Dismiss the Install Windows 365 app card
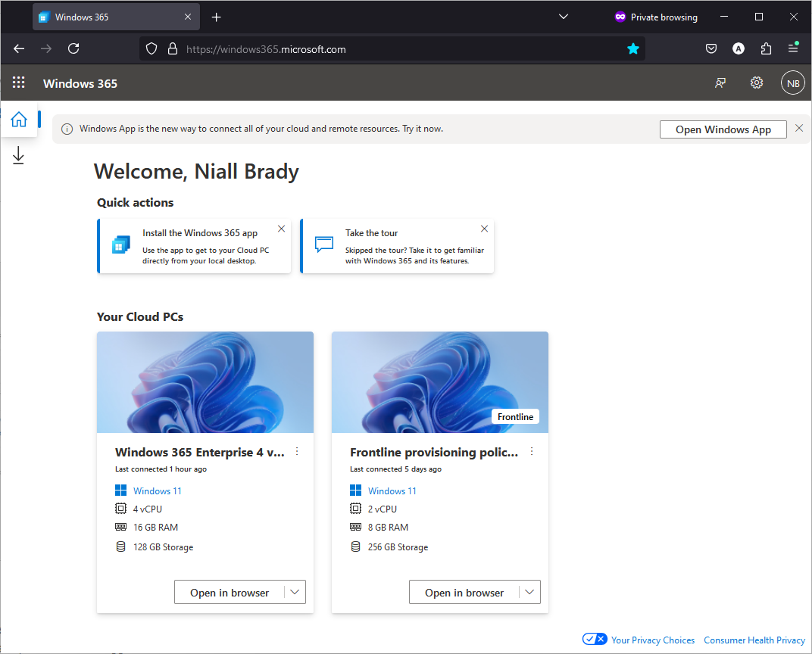This screenshot has width=812, height=654. tap(281, 229)
